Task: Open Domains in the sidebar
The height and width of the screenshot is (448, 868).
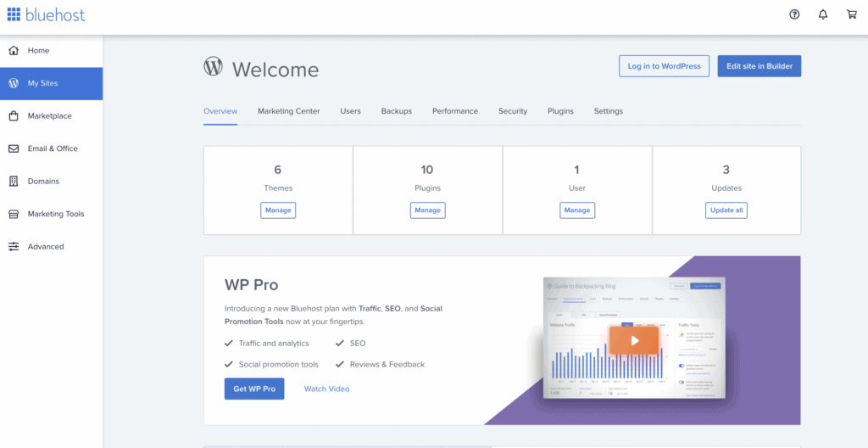Action: 51,182
